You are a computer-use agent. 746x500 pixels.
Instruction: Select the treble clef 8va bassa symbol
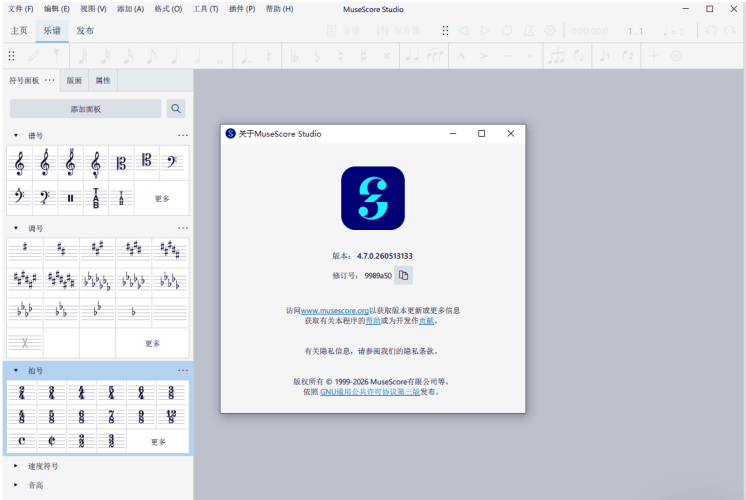click(96, 163)
